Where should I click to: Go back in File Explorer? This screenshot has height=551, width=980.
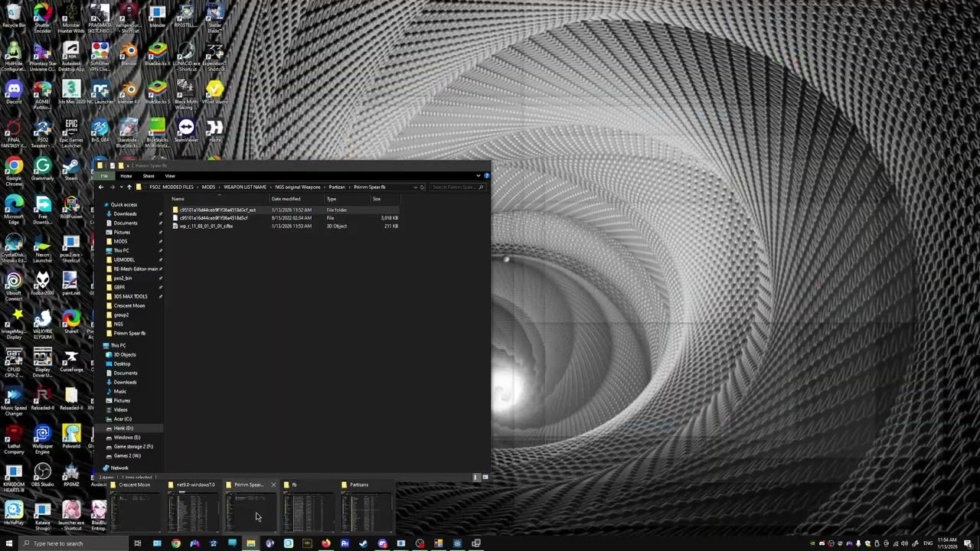click(x=101, y=187)
